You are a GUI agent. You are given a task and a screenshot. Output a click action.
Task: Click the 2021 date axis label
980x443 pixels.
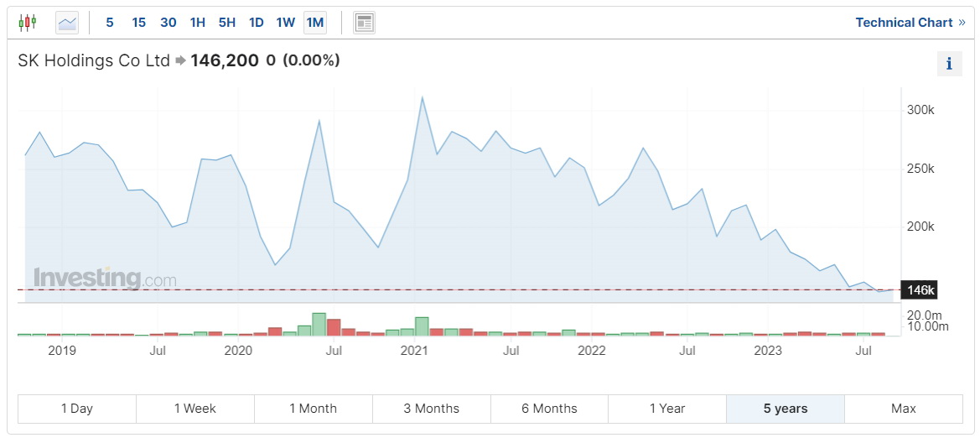(x=415, y=351)
